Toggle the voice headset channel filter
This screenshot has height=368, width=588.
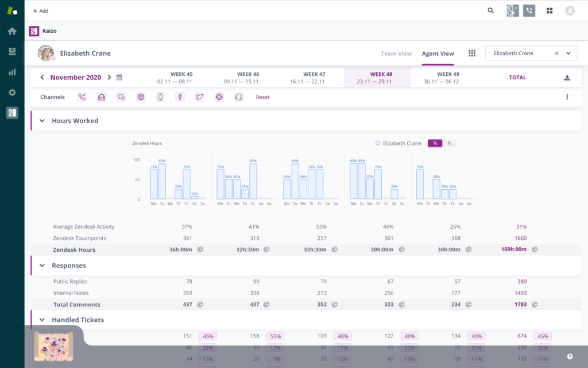[239, 97]
